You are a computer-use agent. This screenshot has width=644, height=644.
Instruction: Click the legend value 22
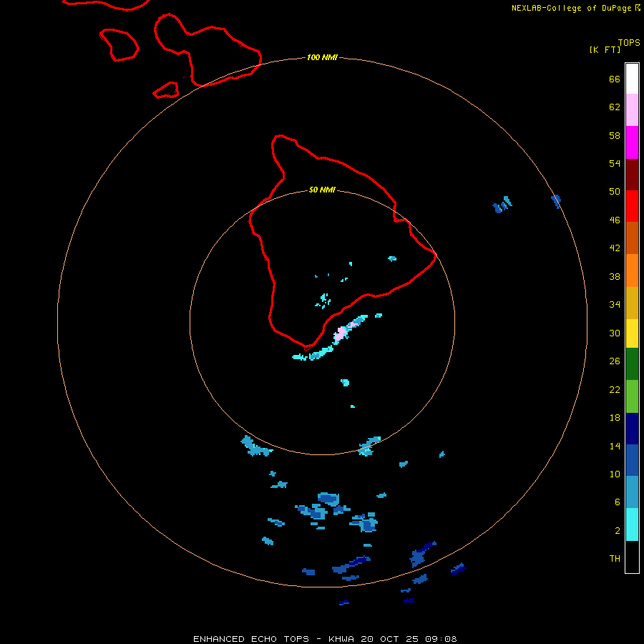[615, 389]
